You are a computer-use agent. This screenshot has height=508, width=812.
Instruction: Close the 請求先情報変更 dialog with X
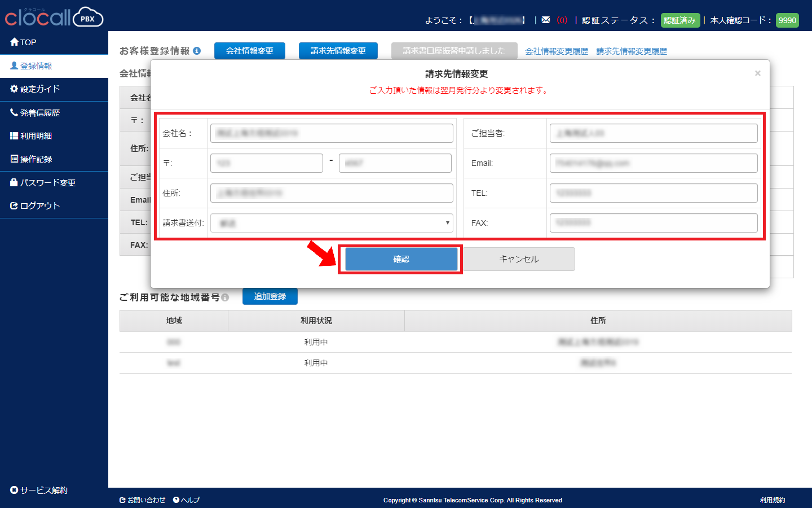pyautogui.click(x=758, y=73)
